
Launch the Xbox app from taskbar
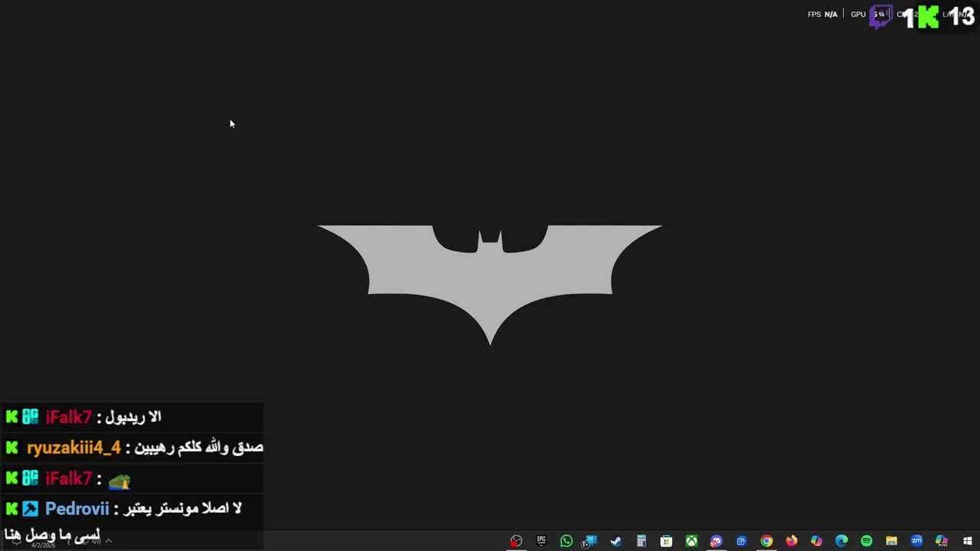tap(691, 541)
